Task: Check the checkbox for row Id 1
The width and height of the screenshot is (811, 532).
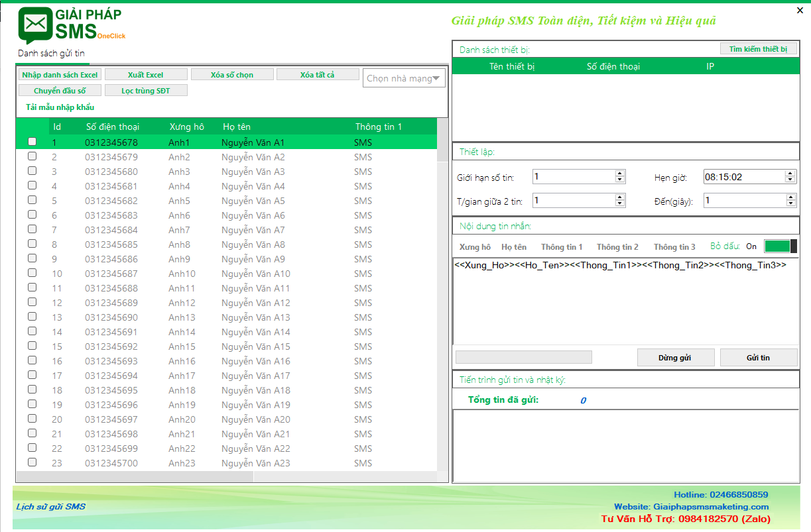Action: click(32, 142)
